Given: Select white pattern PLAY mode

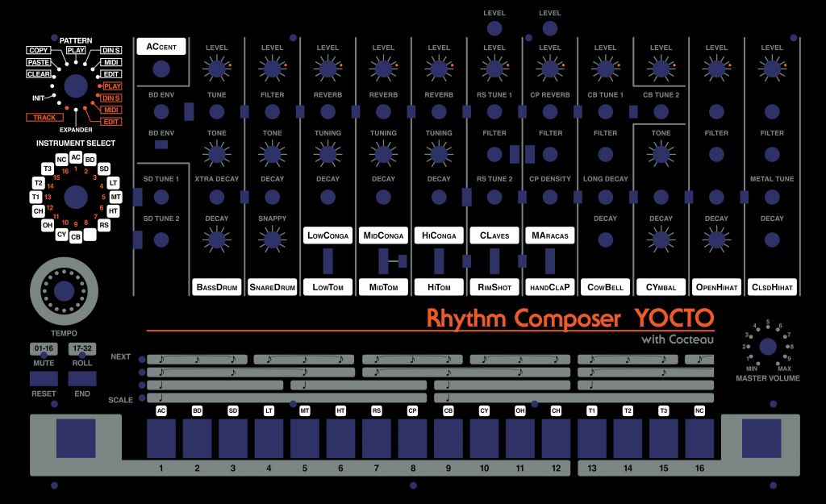Looking at the screenshot, I should pyautogui.click(x=76, y=50).
